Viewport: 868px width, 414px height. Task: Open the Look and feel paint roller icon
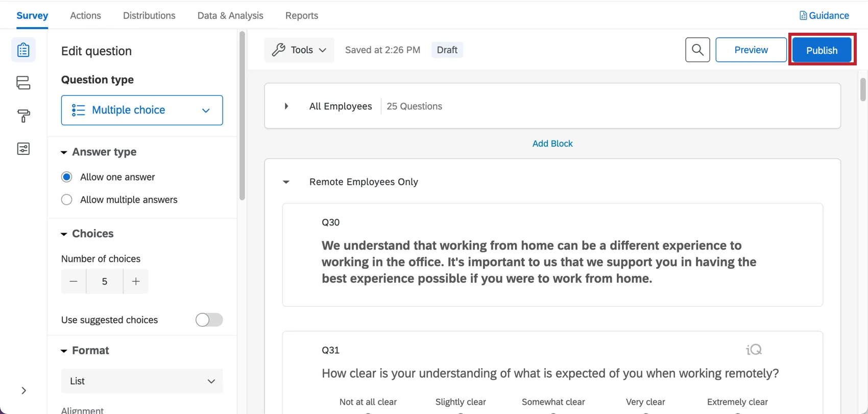click(x=23, y=116)
